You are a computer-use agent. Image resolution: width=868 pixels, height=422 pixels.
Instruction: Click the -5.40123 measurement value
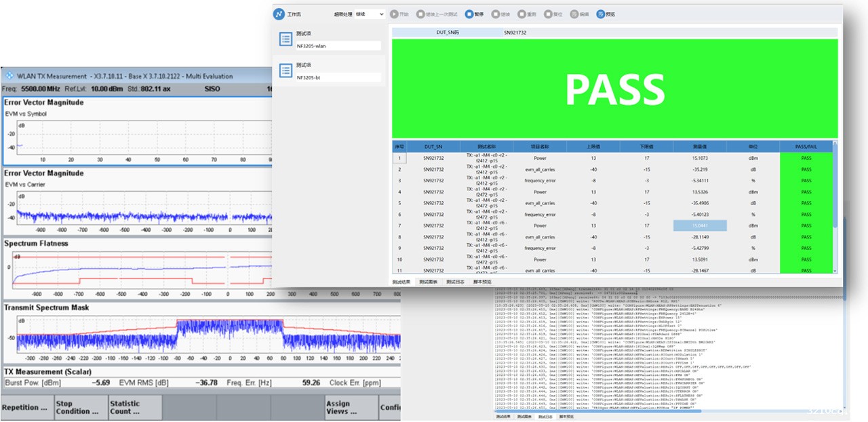pos(699,214)
